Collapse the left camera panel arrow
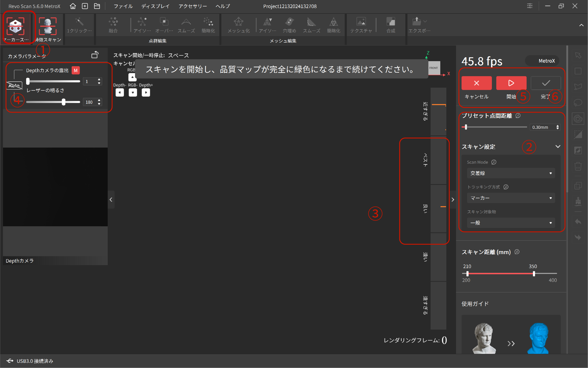The image size is (588, 368). click(111, 200)
